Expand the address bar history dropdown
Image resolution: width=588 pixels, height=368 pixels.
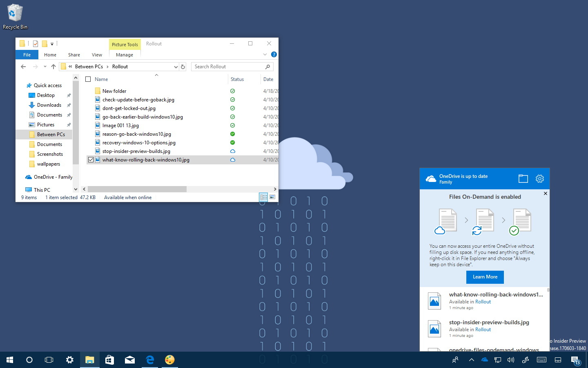point(176,67)
